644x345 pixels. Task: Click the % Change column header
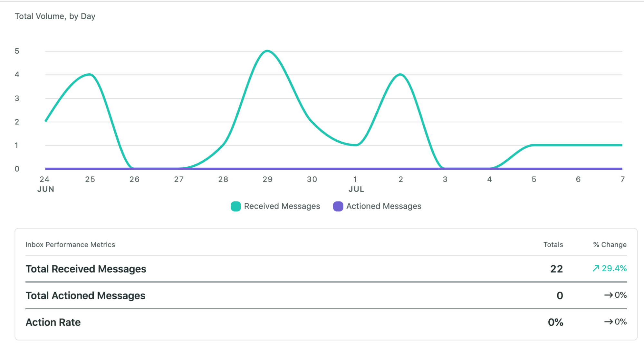[x=610, y=245]
